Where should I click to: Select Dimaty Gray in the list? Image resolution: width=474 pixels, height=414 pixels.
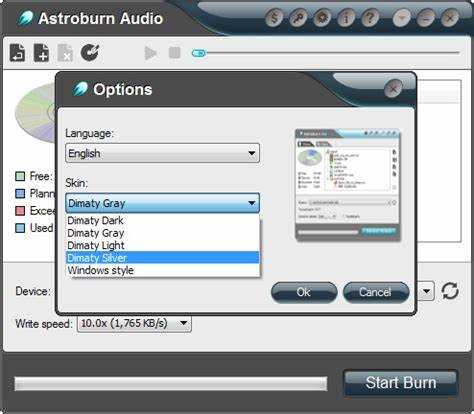coord(163,233)
